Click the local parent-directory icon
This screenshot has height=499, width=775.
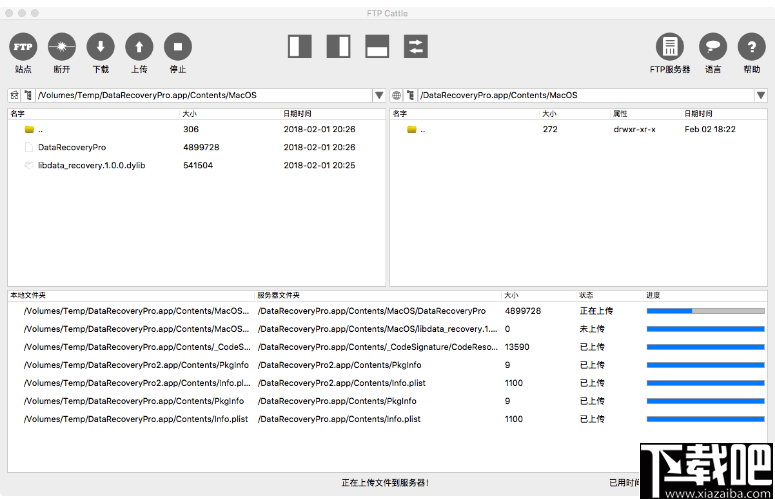tap(28, 95)
